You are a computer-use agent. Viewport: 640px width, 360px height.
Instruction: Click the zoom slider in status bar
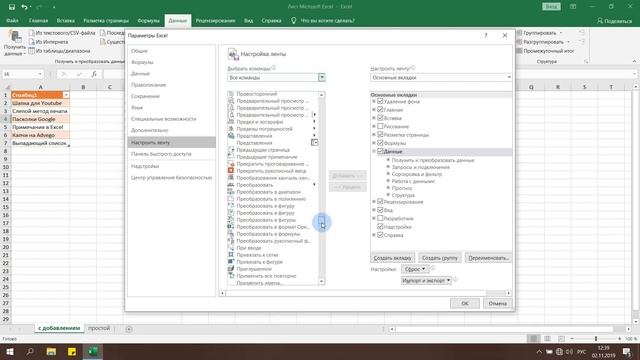point(596,339)
